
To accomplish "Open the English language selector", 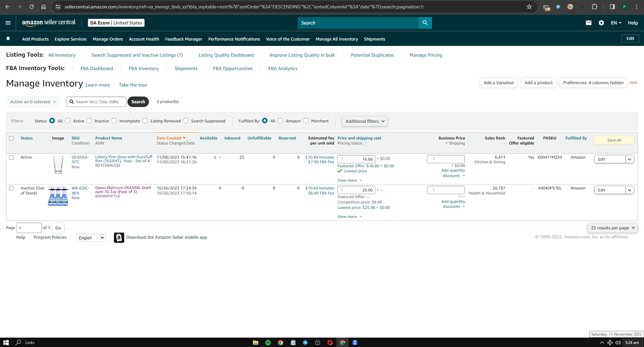I will coord(90,238).
